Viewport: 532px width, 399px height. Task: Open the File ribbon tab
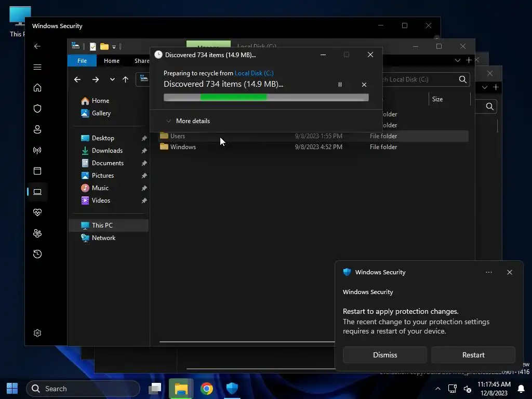click(82, 61)
